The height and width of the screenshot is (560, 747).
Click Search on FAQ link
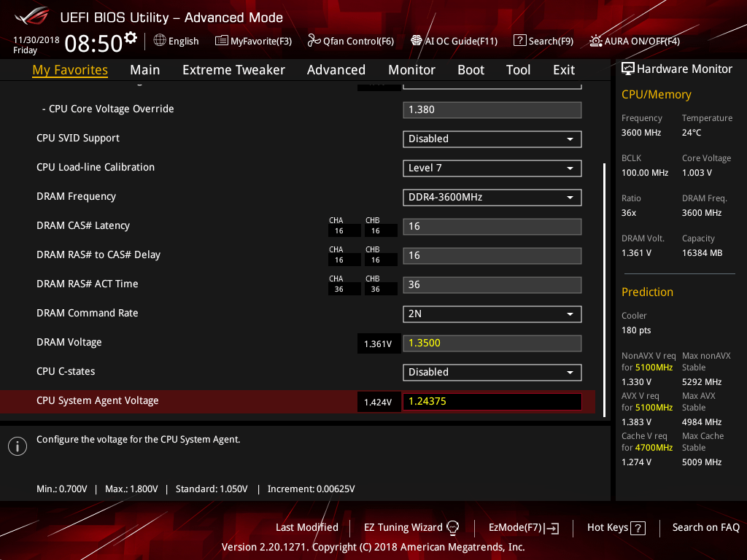pos(705,527)
